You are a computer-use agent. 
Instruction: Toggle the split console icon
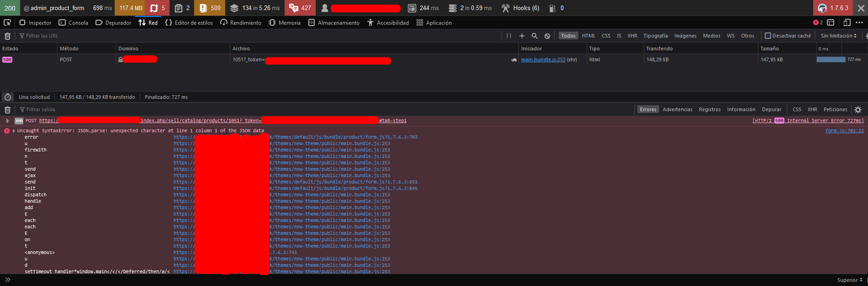coord(831,22)
